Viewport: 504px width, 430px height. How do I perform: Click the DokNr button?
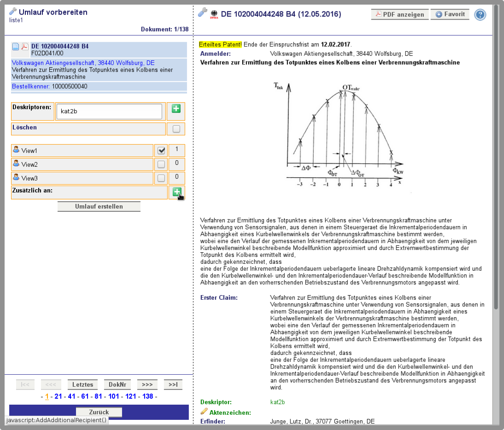[117, 385]
